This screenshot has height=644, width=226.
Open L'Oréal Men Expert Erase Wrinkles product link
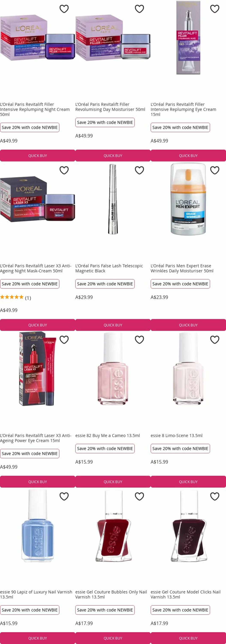[x=182, y=268]
